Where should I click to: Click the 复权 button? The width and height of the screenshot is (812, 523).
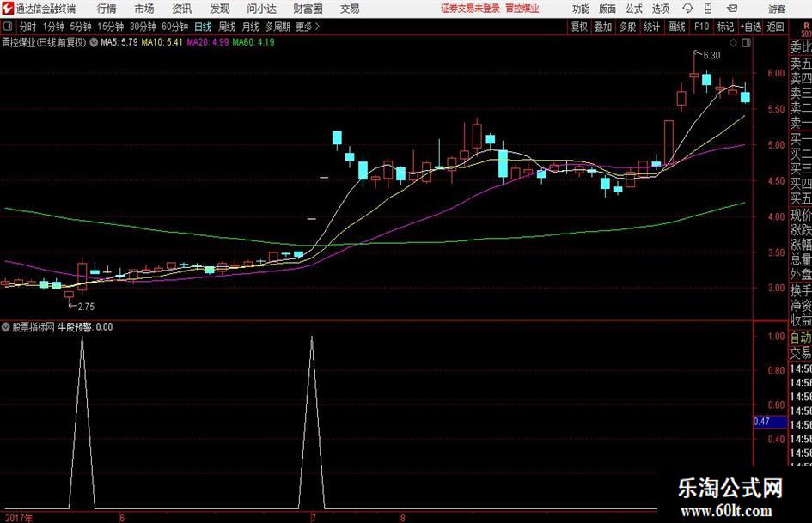[579, 27]
